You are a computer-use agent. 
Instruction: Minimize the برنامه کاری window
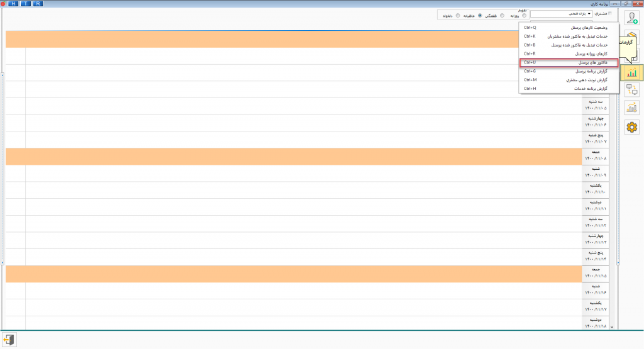tap(615, 4)
